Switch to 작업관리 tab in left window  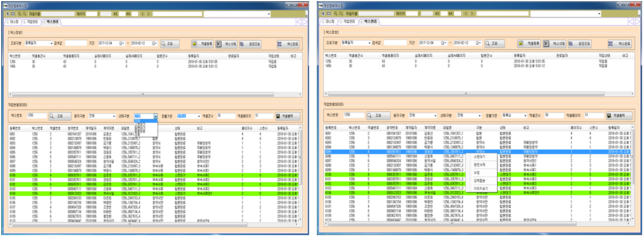tap(30, 21)
